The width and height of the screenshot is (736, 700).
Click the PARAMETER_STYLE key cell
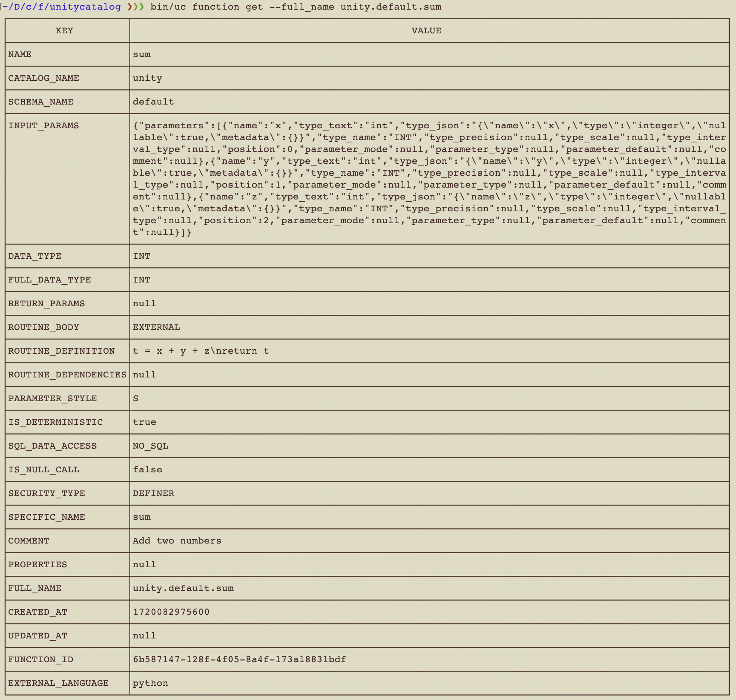68,399
